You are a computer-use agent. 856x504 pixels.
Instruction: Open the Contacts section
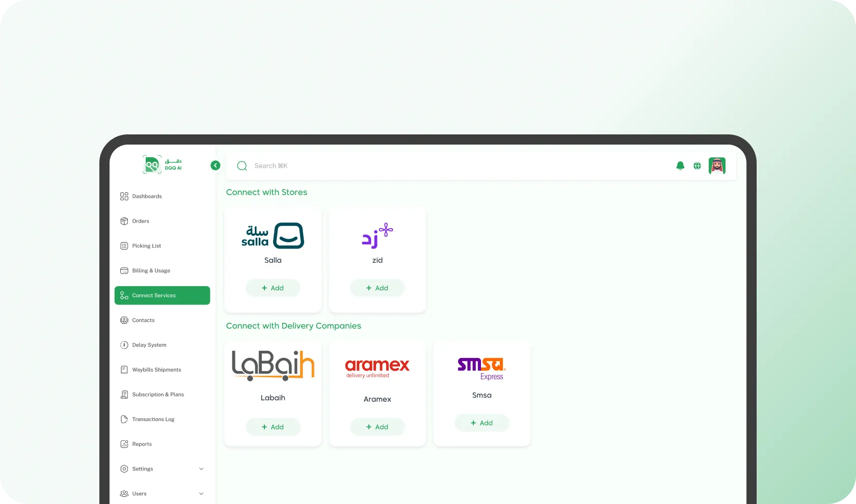point(143,320)
